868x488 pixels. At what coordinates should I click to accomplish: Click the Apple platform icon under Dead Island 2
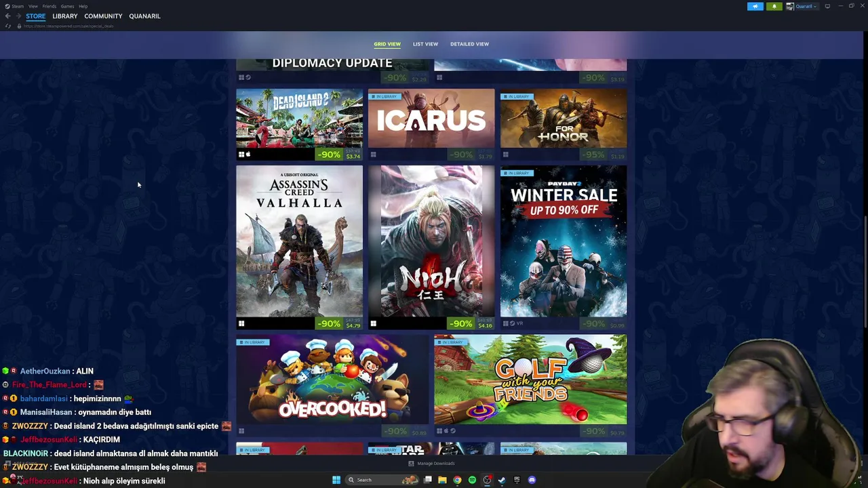248,155
